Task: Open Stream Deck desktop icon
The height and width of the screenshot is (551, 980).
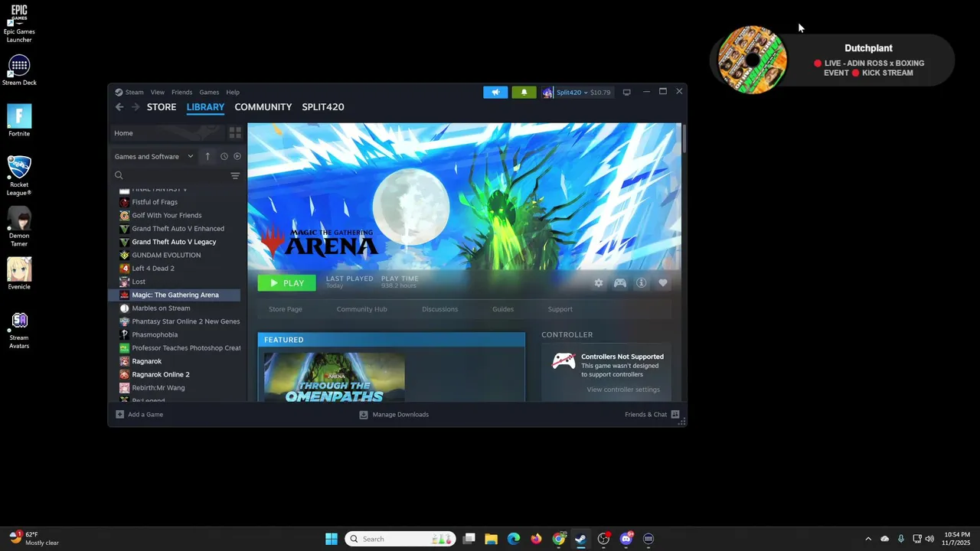Action: (x=19, y=70)
